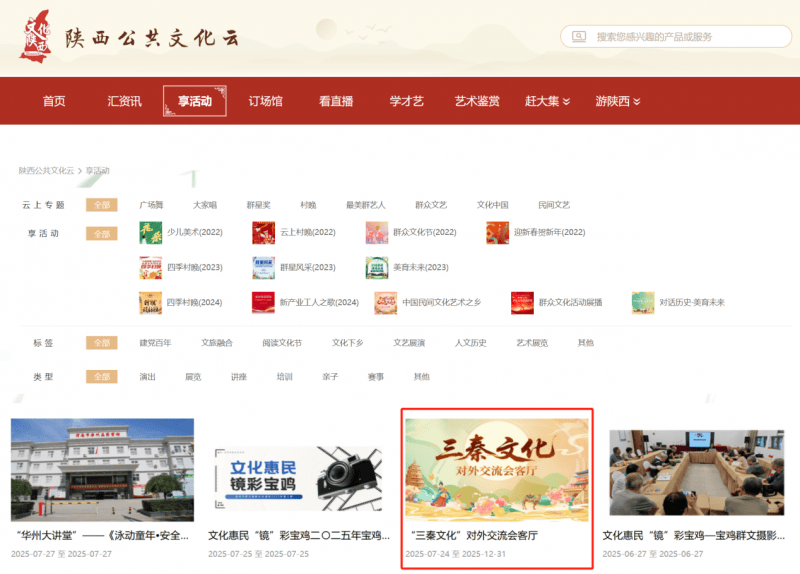Click the search magnifier icon
This screenshot has width=800, height=574.
click(578, 37)
